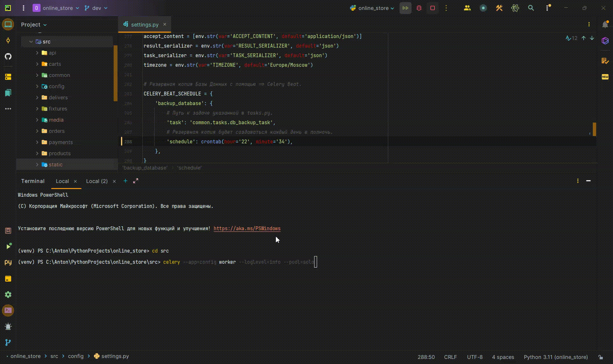The height and width of the screenshot is (364, 613).
Task: Click the editor scrollbar yellow marker
Action: (x=594, y=129)
